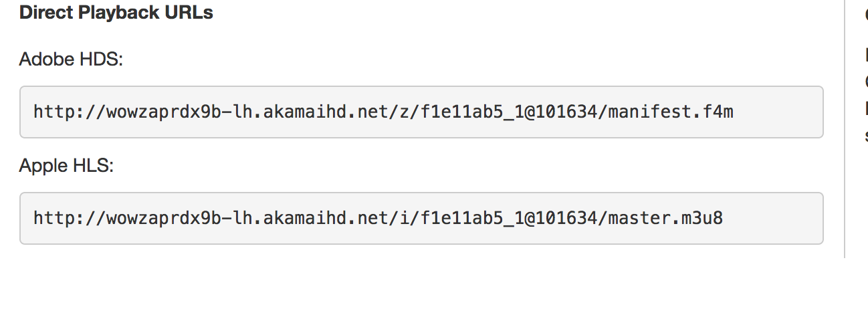Image resolution: width=868 pixels, height=321 pixels.
Task: Click the /i/ path segment in the HLS URL
Action: (405, 218)
